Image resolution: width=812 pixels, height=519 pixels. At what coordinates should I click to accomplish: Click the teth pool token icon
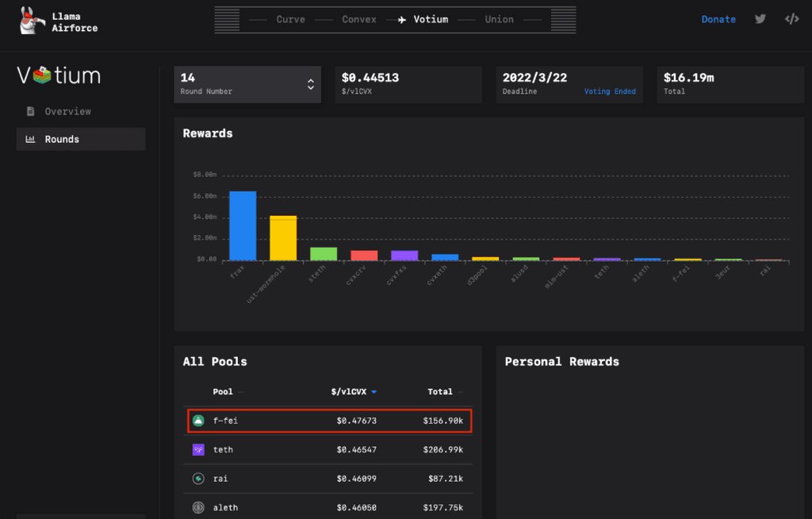[x=198, y=449]
